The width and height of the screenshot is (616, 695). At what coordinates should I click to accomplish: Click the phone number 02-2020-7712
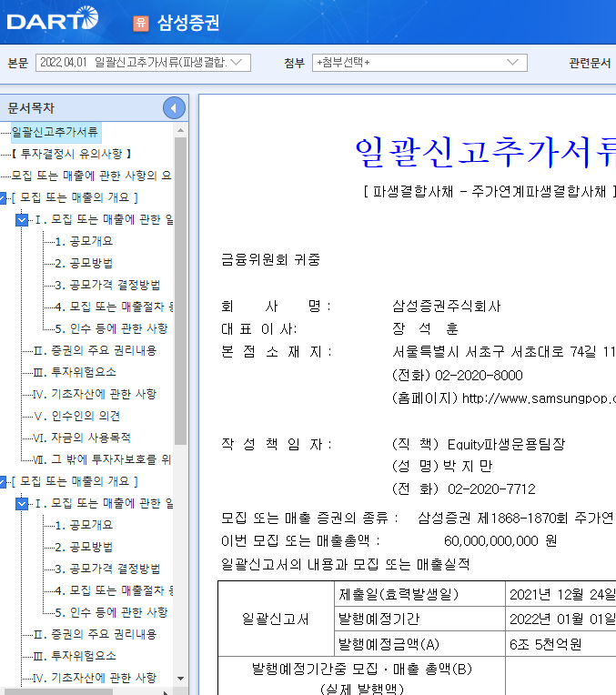[491, 489]
